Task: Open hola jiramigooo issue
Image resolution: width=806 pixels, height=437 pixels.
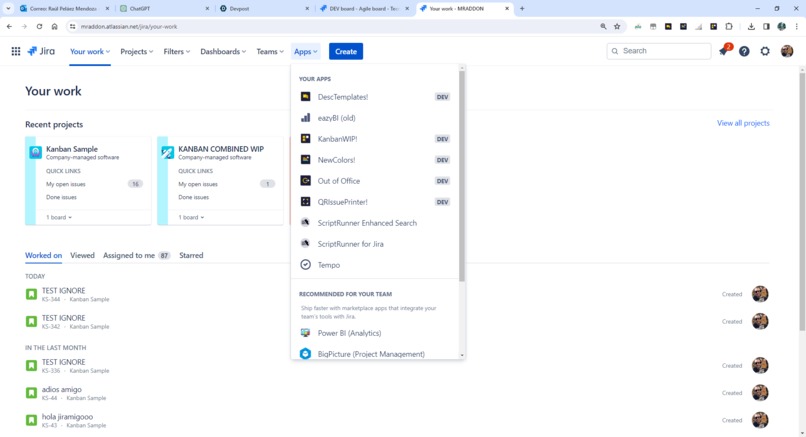Action: pos(67,417)
